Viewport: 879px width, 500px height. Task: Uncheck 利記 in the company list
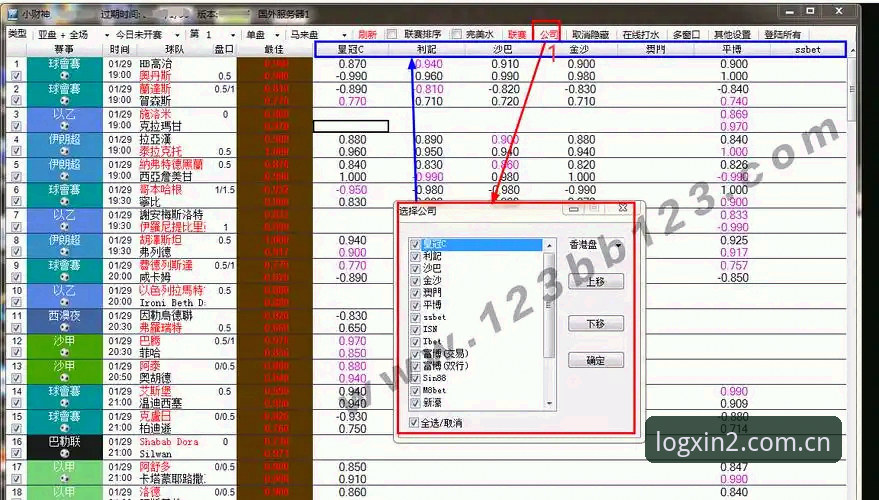tap(415, 256)
